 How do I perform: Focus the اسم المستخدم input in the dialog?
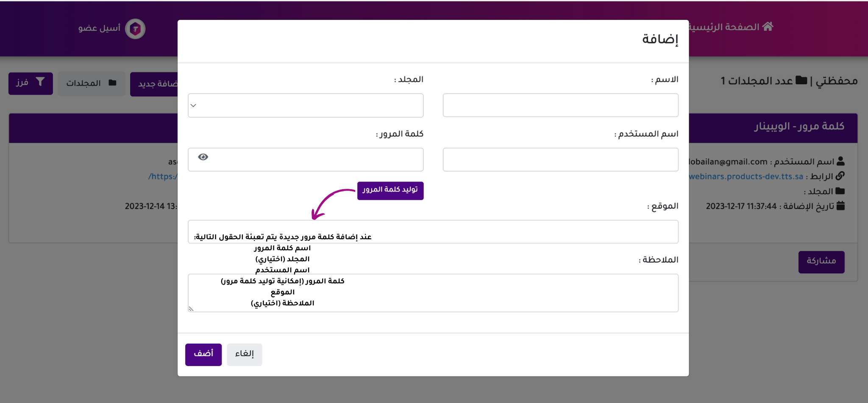(x=560, y=160)
